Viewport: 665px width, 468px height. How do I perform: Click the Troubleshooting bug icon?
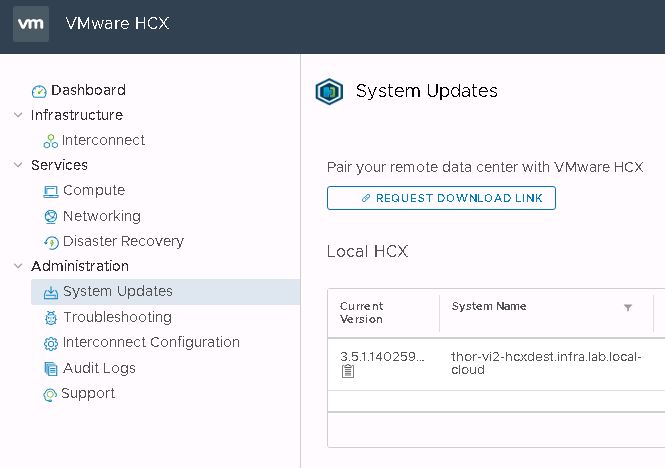click(x=51, y=318)
